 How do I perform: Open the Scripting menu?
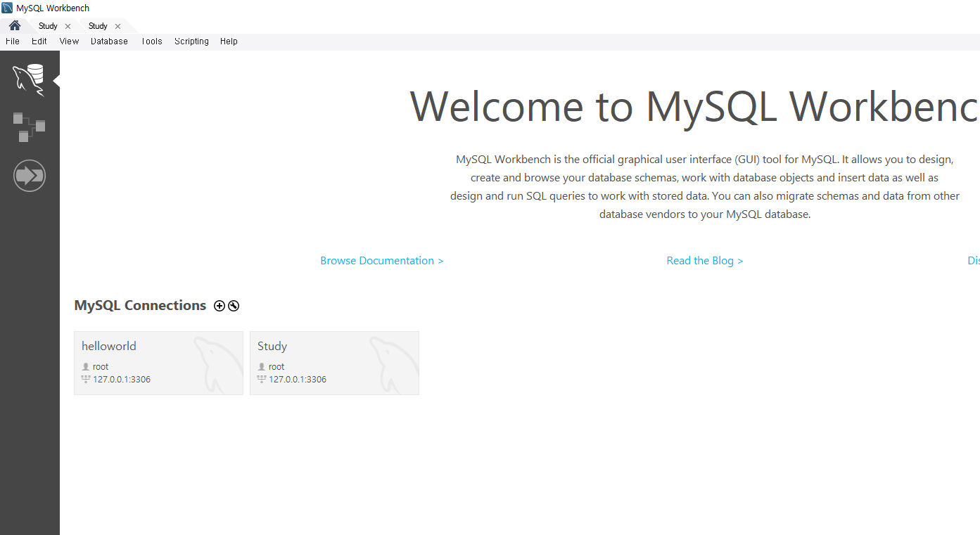(x=191, y=41)
